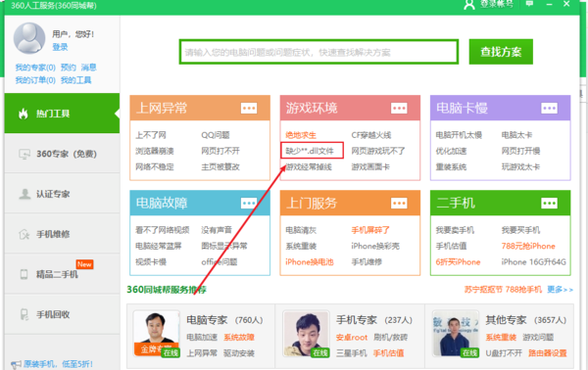Select 上不了网 under 上网异常
The height and width of the screenshot is (370, 588).
coord(151,135)
